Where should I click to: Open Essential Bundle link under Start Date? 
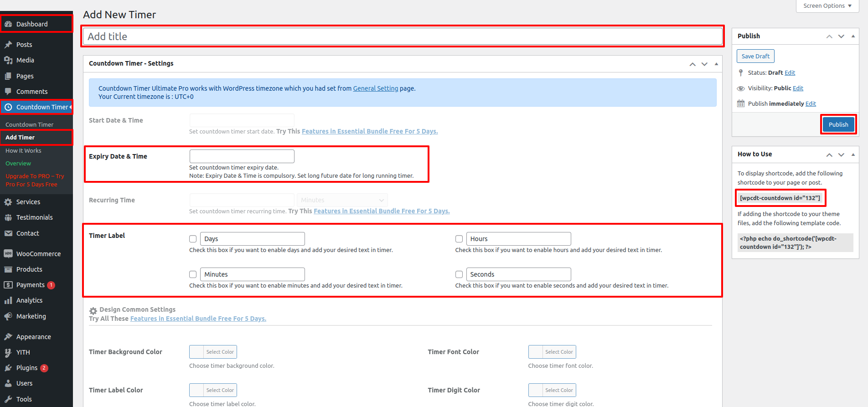click(369, 131)
